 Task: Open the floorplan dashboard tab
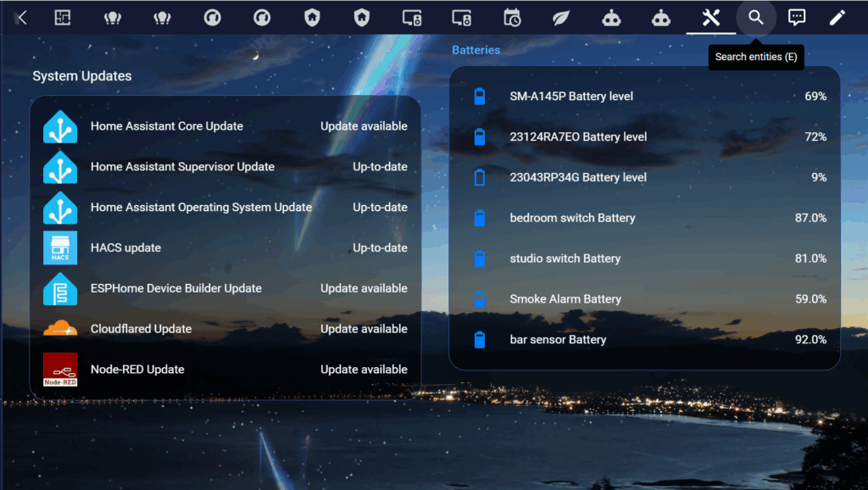63,18
